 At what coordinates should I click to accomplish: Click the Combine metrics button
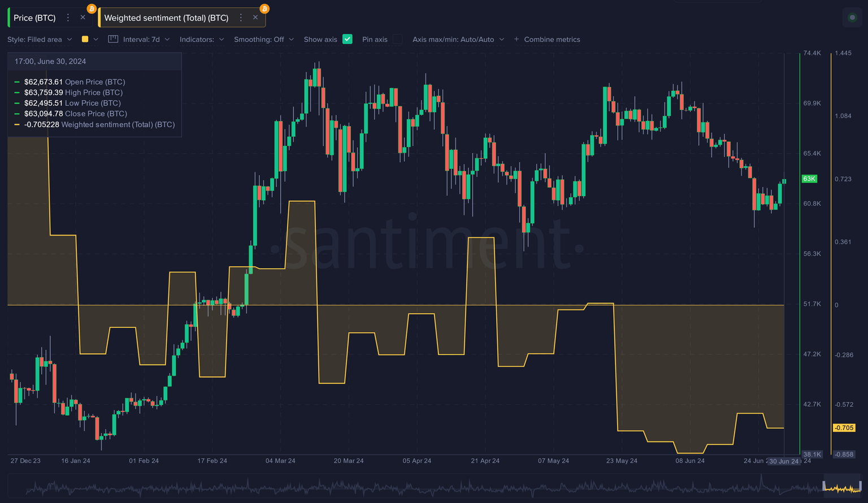(x=551, y=39)
